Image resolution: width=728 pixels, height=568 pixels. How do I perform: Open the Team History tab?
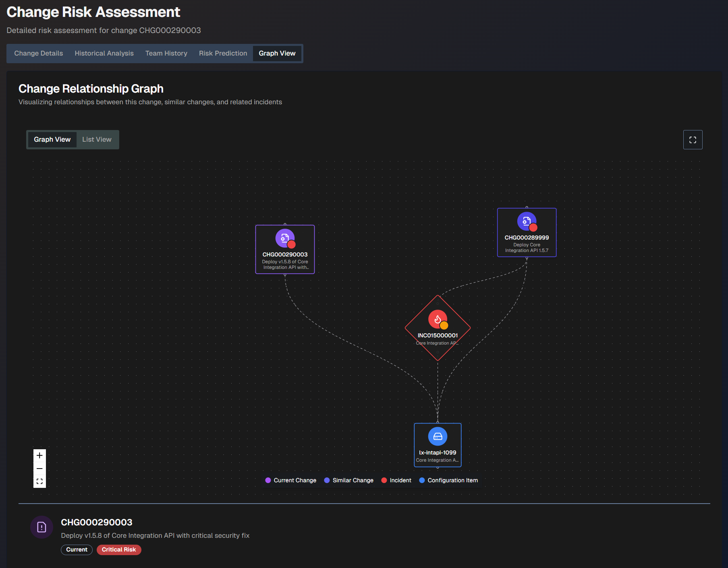(x=166, y=53)
